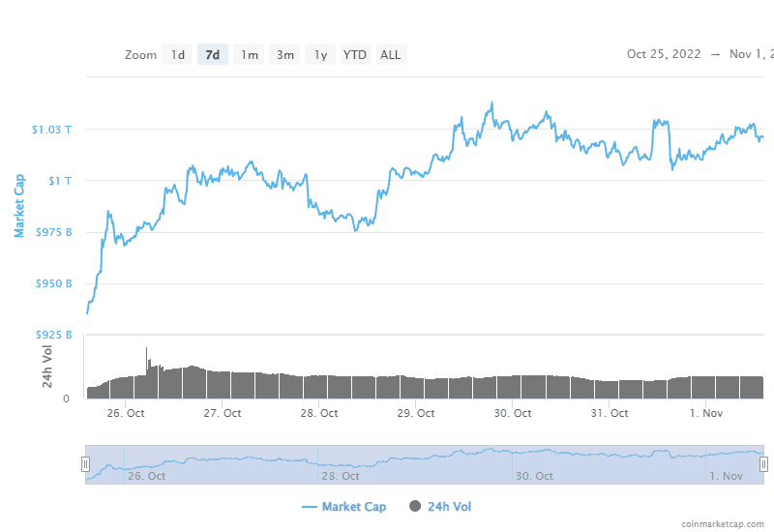Switch zoom range to 1m

coord(250,55)
